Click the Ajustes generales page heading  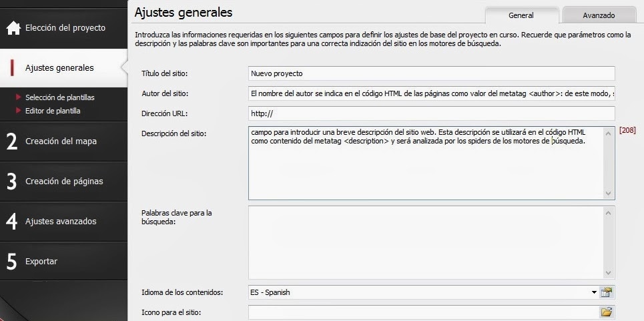tap(183, 12)
